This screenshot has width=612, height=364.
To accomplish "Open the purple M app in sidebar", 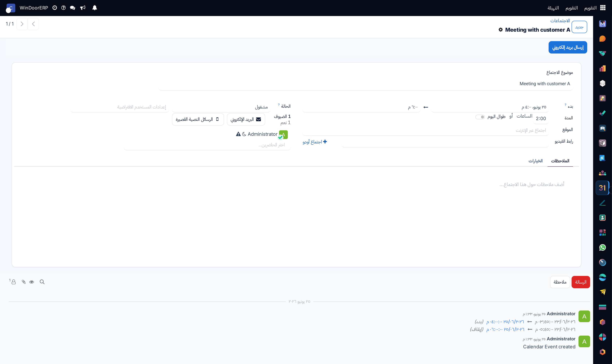I will tap(602, 24).
